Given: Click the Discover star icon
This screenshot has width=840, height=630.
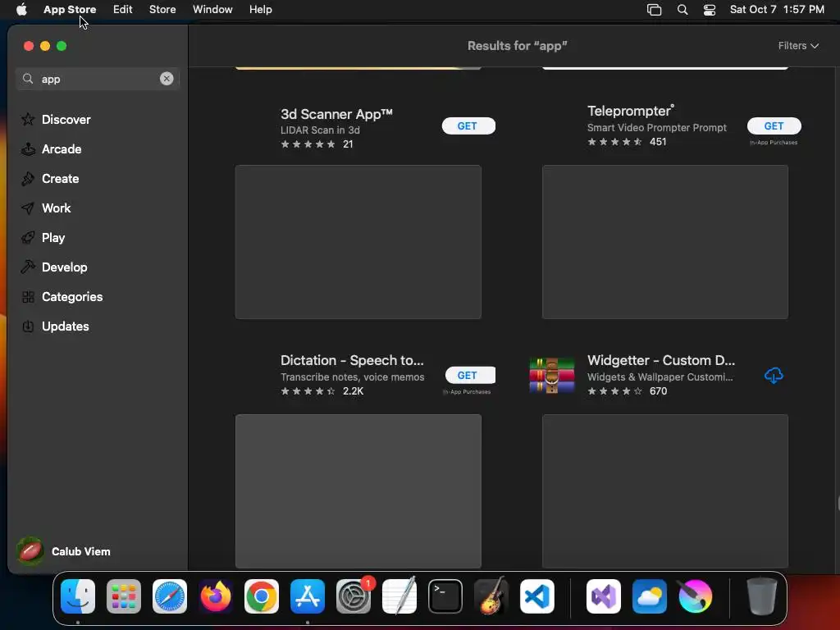Looking at the screenshot, I should [x=28, y=120].
